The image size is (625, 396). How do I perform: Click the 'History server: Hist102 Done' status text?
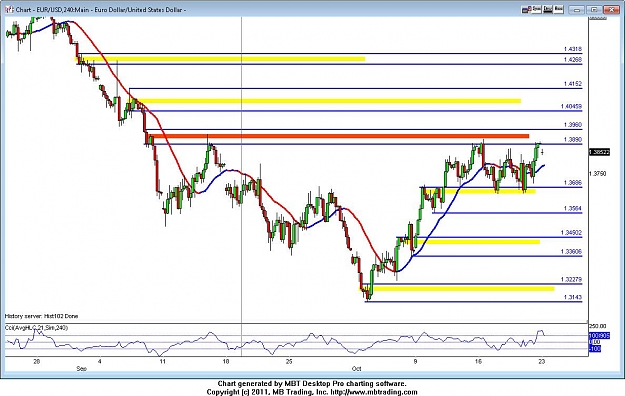(41, 316)
